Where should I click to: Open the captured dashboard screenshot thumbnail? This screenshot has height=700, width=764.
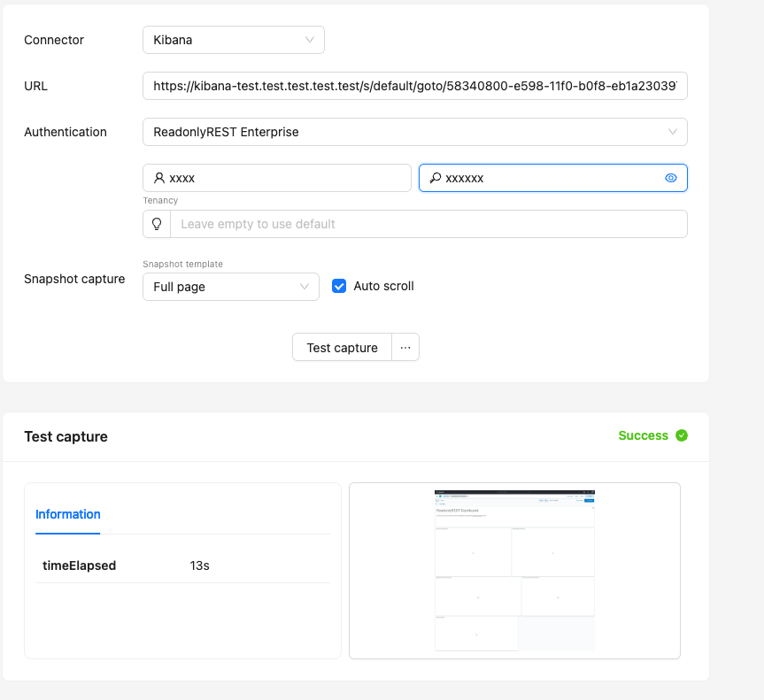[x=514, y=570]
